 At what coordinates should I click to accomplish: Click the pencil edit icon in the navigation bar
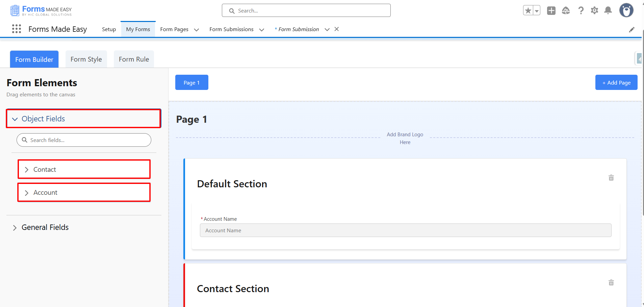point(632,30)
